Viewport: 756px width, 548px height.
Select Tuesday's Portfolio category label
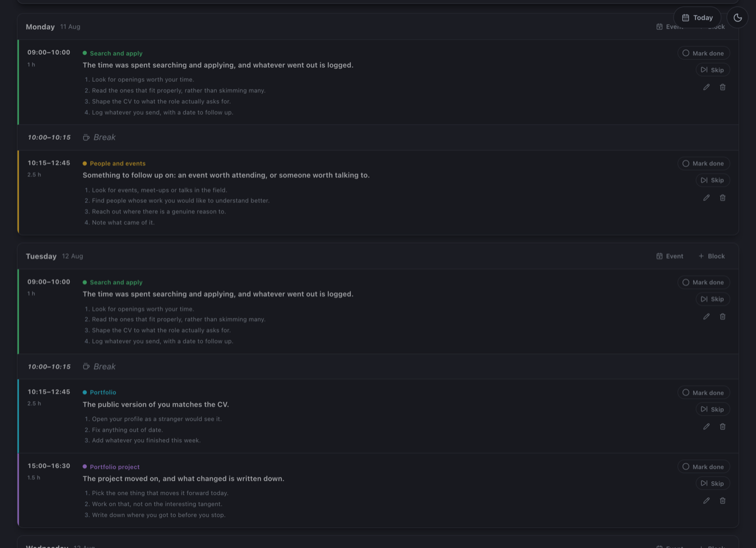coord(103,392)
